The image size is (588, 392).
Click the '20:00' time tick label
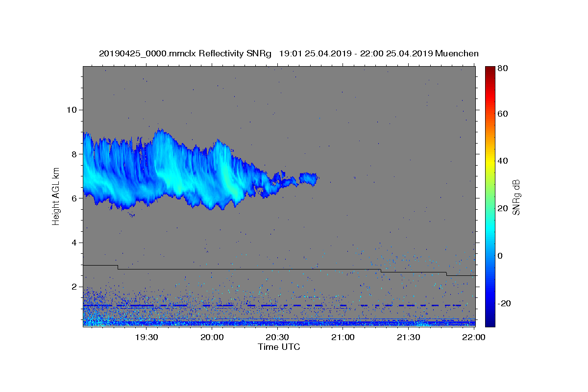coord(212,337)
